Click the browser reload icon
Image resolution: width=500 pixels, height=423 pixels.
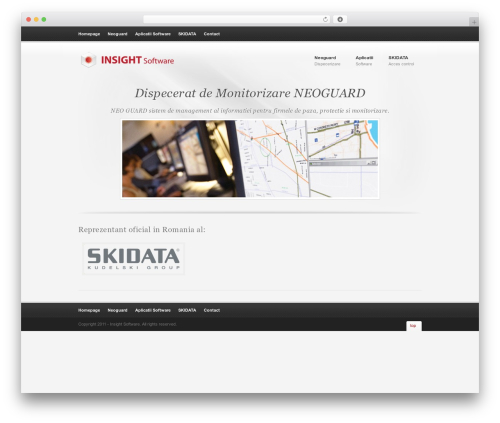(x=325, y=20)
